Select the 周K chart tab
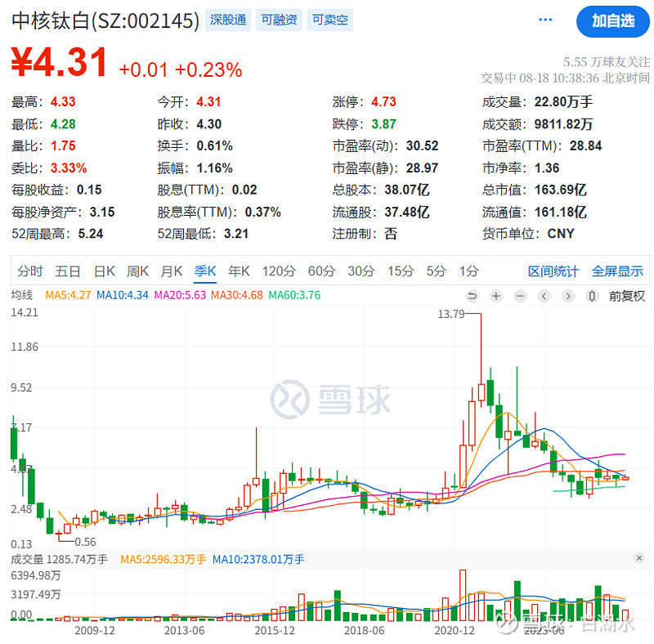The height and width of the screenshot is (644, 654). [137, 271]
